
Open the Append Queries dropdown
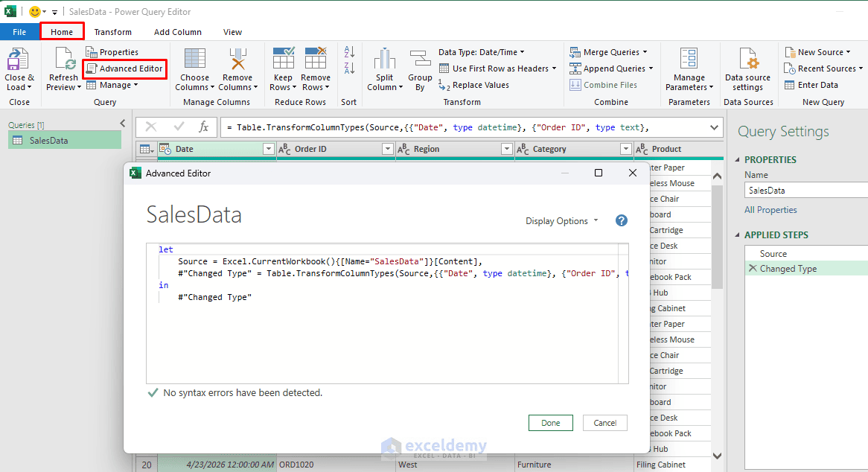611,68
